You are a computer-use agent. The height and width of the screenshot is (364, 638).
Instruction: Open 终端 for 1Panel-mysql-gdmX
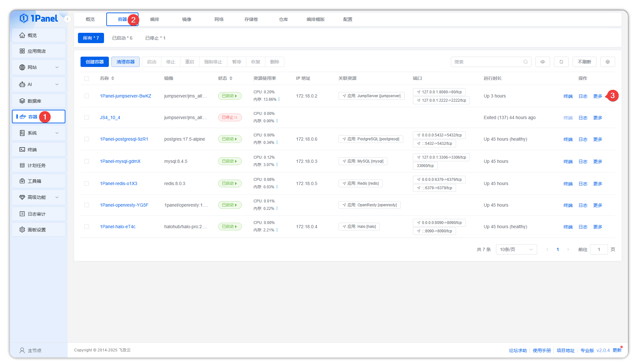click(x=568, y=162)
